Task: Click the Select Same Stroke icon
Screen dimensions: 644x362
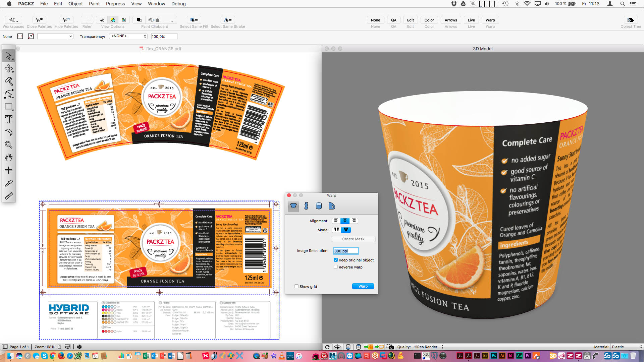Action: (228, 20)
